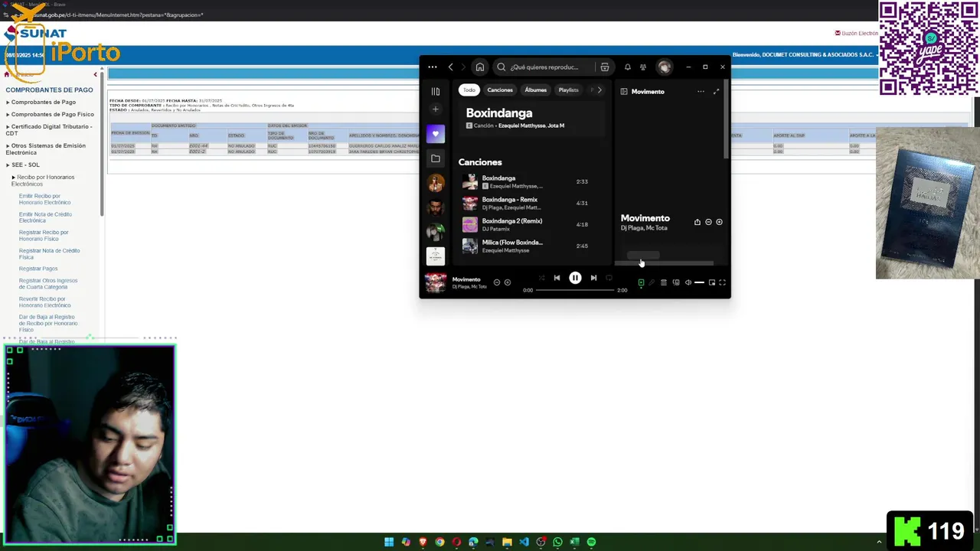Hide Movimento track in Now Playing panel

point(708,222)
